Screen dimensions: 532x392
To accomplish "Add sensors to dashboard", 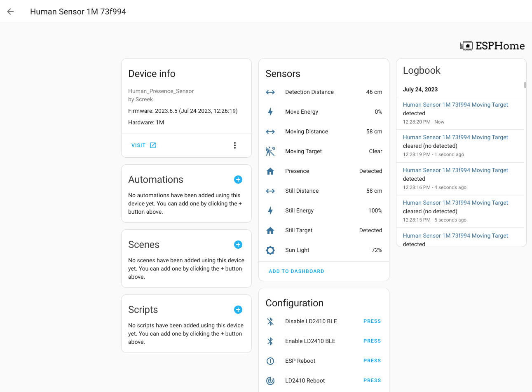I will 296,271.
